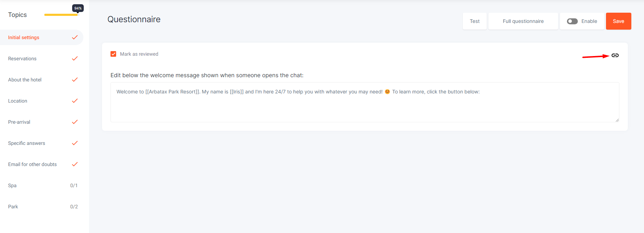This screenshot has height=233, width=644.
Task: Click the checkmark icon next to Reservations
Action: tap(75, 59)
